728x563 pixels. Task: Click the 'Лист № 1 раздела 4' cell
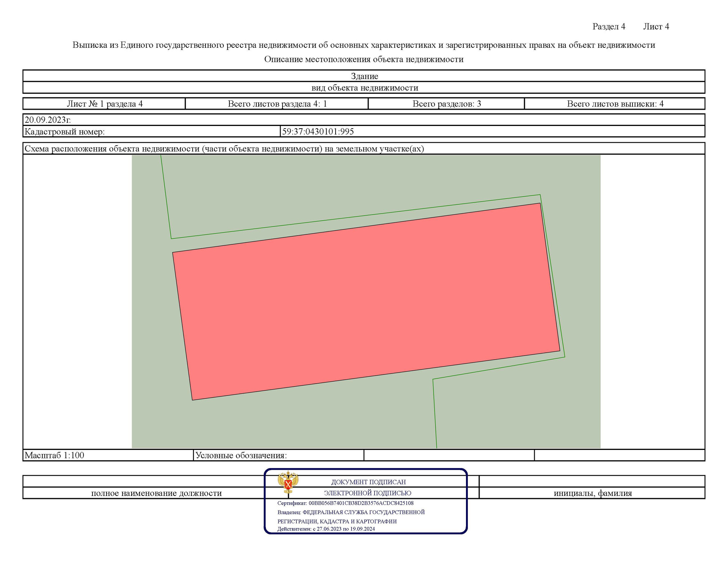(x=105, y=104)
